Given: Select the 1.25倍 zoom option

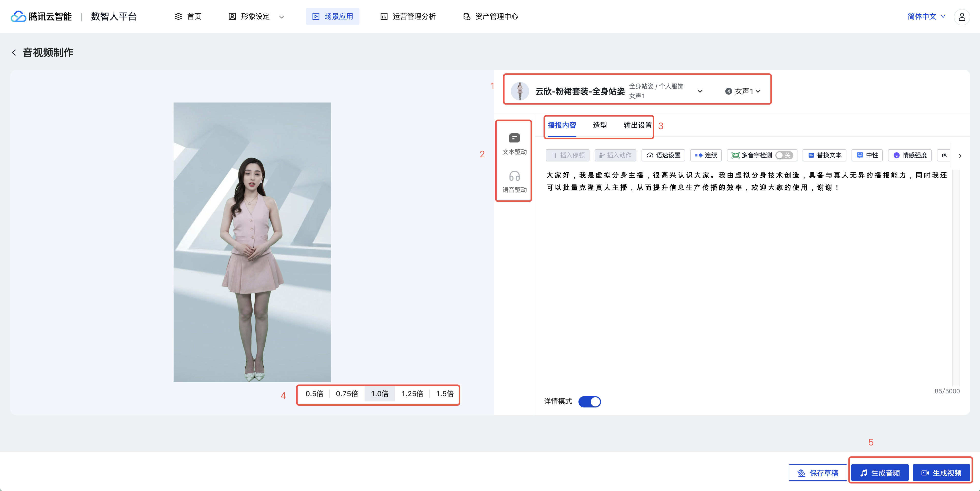Looking at the screenshot, I should coord(412,394).
